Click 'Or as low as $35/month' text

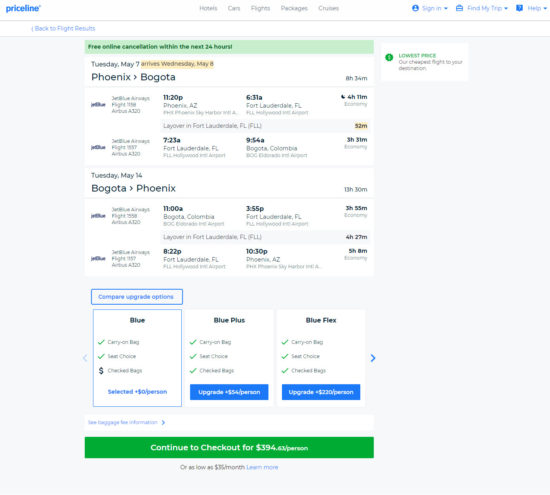click(212, 467)
